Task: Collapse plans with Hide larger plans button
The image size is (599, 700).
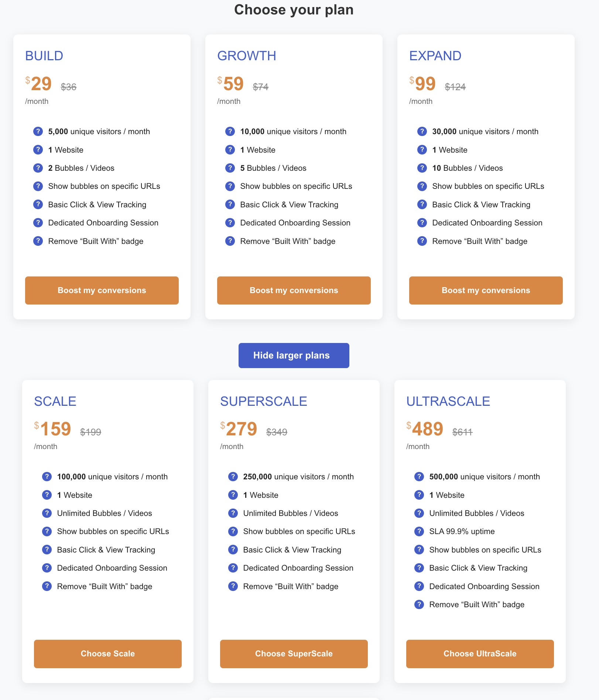Action: point(294,356)
